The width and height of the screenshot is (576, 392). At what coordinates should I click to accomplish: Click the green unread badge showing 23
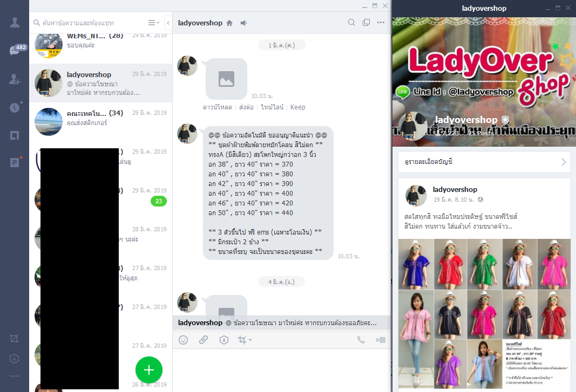coord(159,201)
